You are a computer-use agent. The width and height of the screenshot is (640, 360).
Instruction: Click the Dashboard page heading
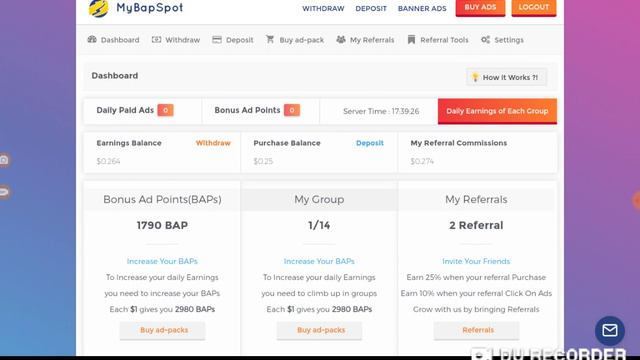[115, 76]
